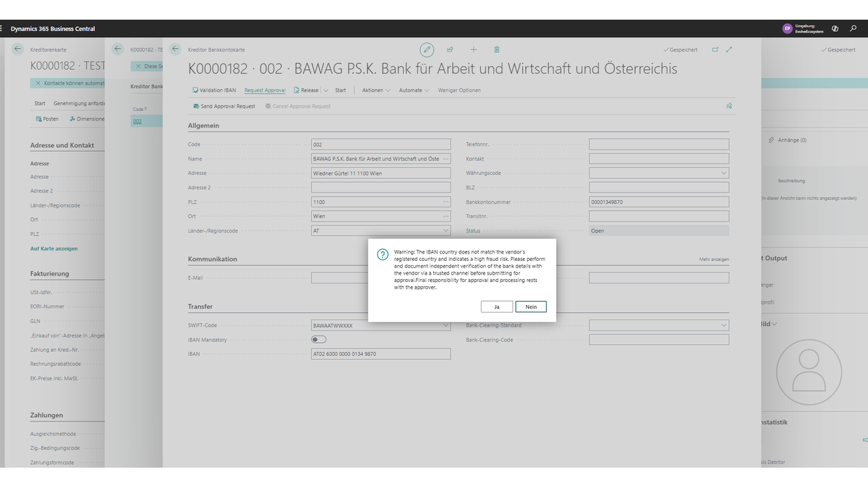Collapse the Allgemein section header
This screenshot has width=868, height=488.
pyautogui.click(x=203, y=125)
